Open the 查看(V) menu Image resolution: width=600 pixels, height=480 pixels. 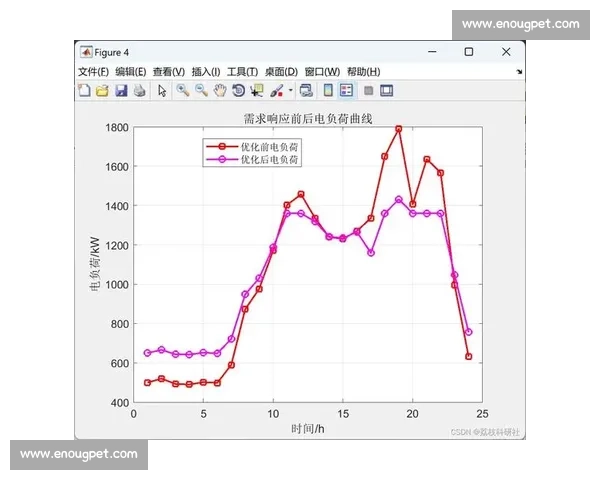point(169,72)
